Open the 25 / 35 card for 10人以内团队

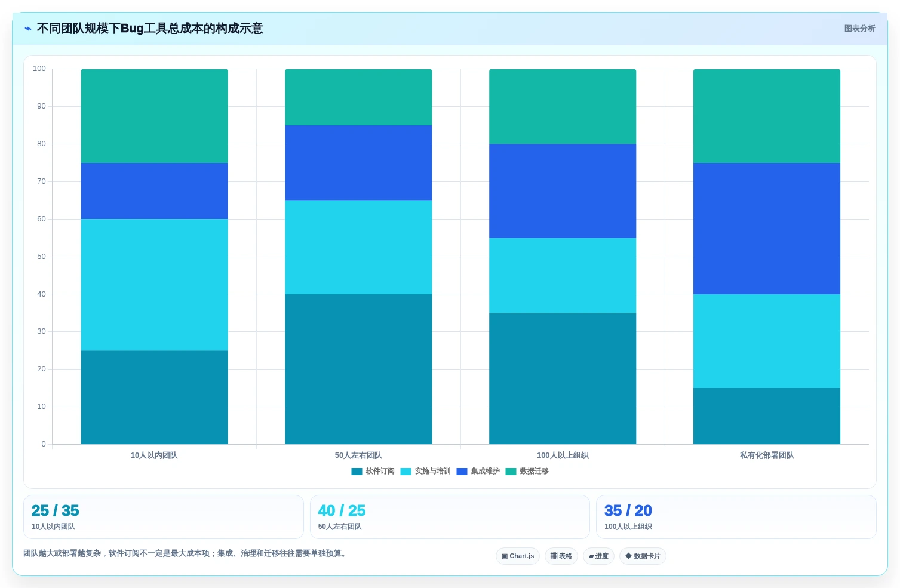(164, 517)
